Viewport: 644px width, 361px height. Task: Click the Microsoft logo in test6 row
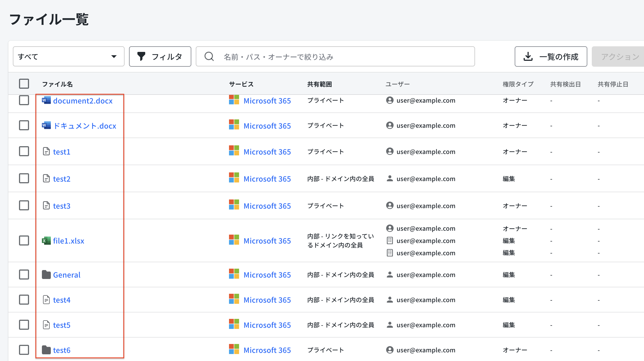click(234, 349)
